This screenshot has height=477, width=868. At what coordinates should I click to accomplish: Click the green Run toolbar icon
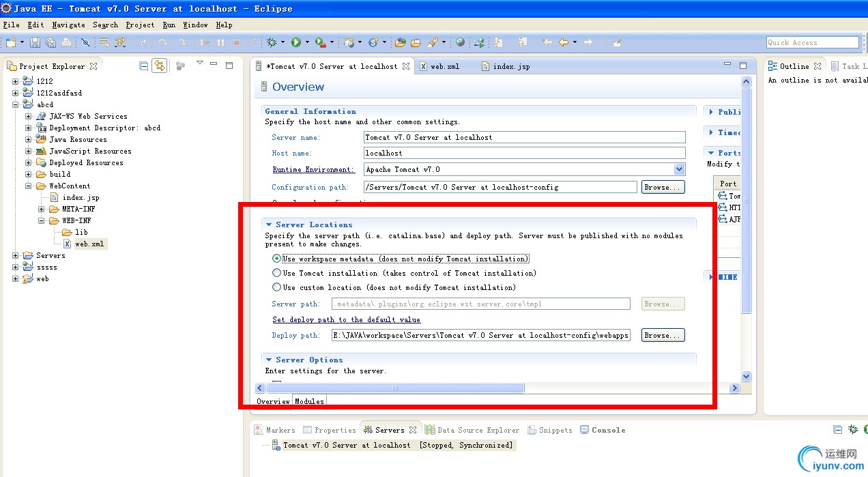tap(296, 42)
